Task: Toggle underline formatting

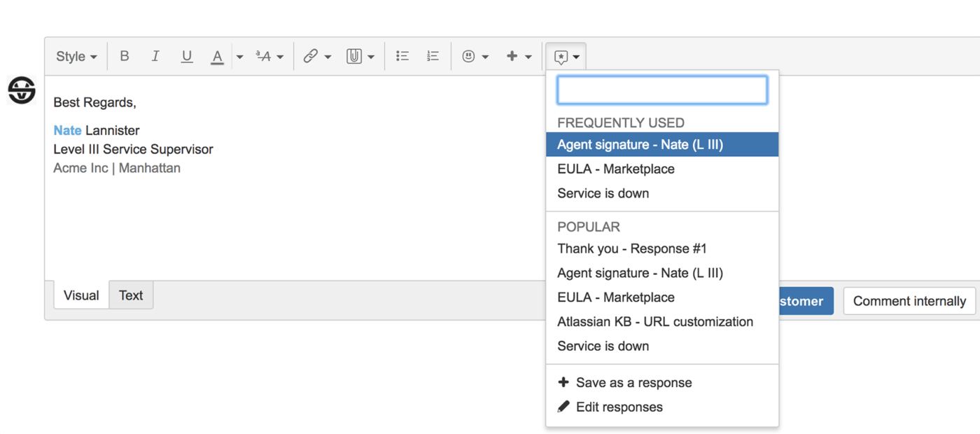Action: coord(186,57)
